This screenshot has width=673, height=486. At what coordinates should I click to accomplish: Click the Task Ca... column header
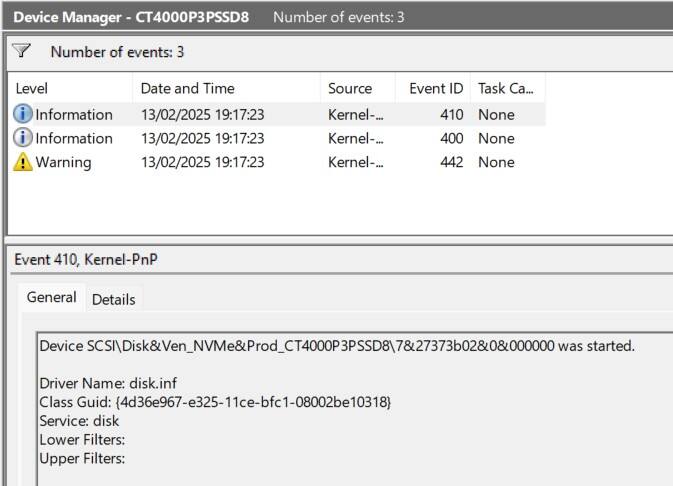click(508, 88)
